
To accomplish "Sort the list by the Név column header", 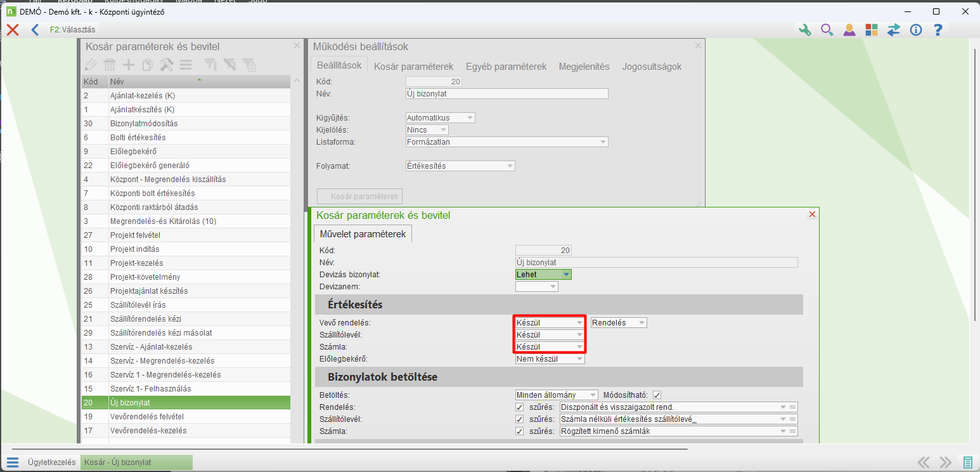I will 198,82.
